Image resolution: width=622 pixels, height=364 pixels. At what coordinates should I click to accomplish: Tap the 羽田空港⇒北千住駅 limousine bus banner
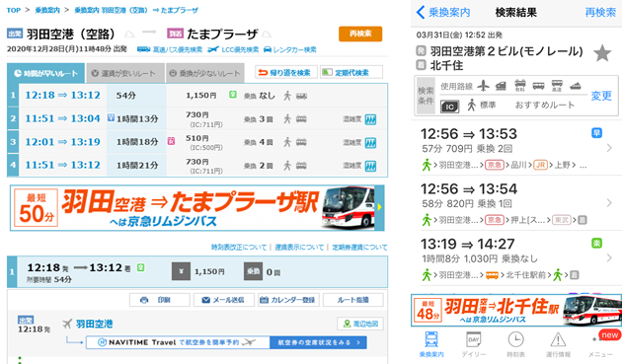[516, 310]
